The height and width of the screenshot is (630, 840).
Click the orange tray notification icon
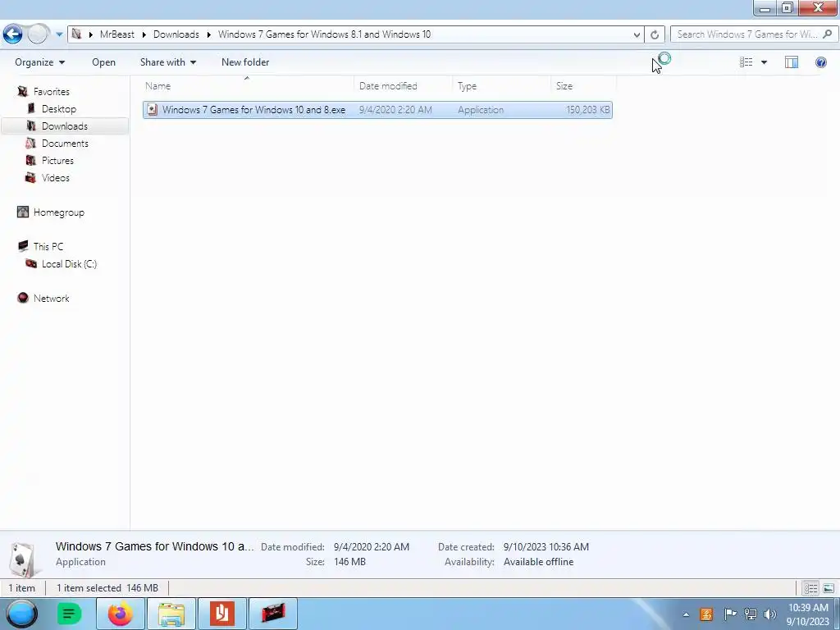click(706, 614)
